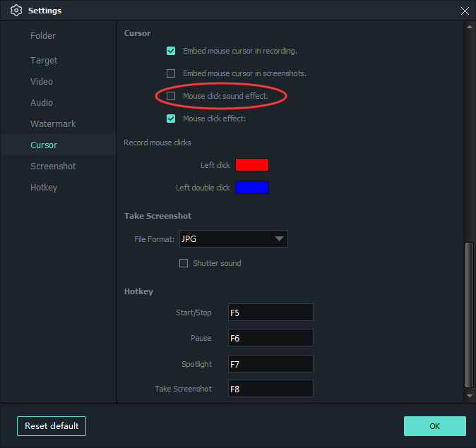Select the Take Screenshot hotkey field F8

[270, 389]
